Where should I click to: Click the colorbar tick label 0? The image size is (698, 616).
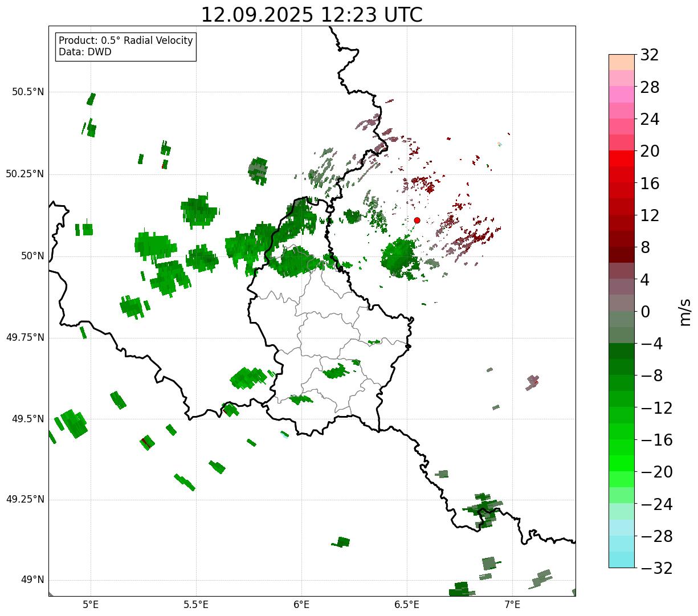click(646, 312)
